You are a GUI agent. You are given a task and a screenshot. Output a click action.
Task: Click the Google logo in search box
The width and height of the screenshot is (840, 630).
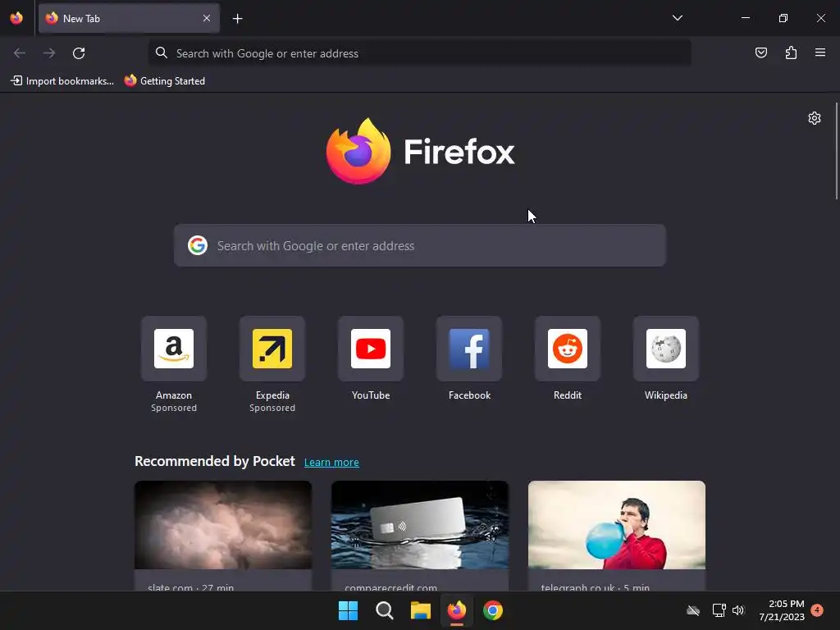pos(198,245)
